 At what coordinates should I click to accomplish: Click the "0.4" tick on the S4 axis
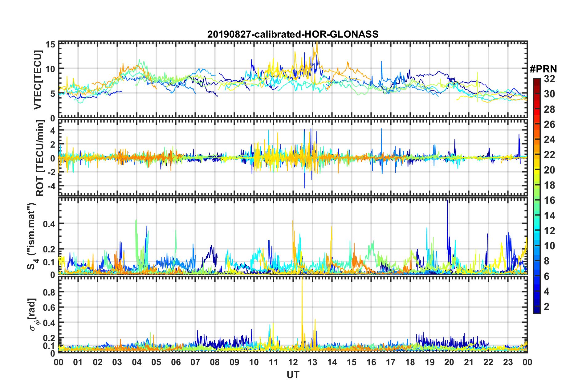click(49, 224)
